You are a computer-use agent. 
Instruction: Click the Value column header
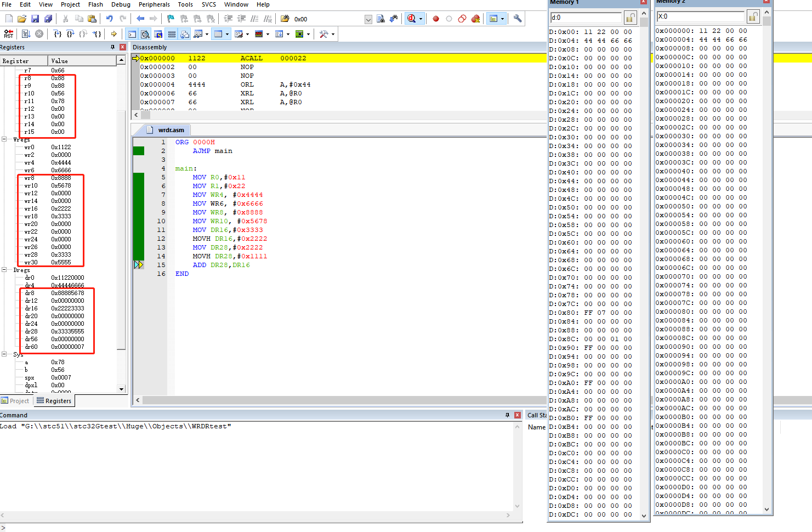(82, 61)
